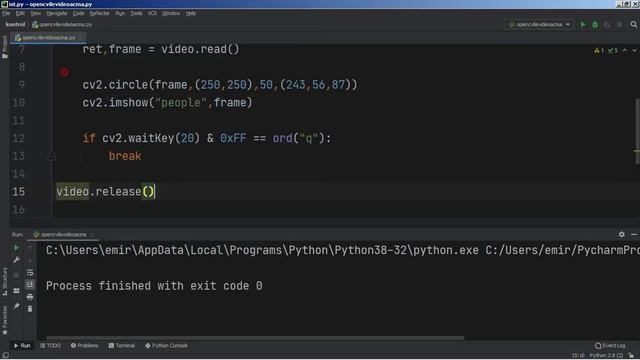The image size is (640, 360).
Task: Click the run with coverage icon
Action: (x=607, y=24)
